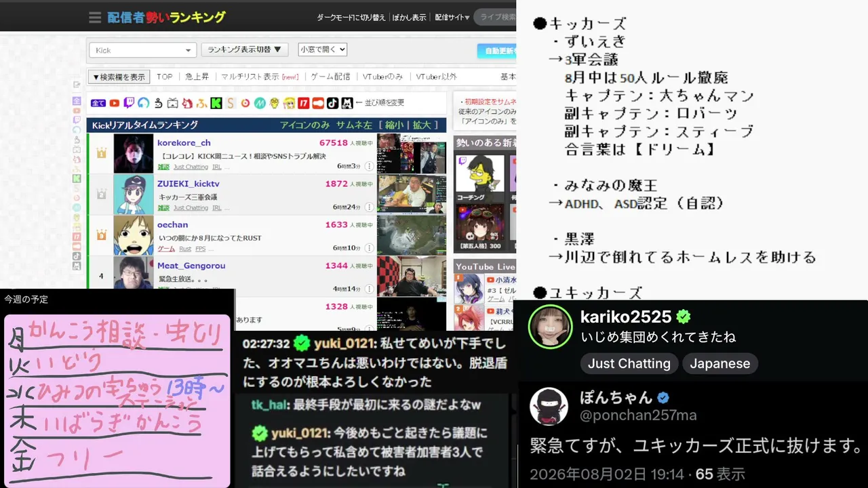868x488 pixels.
Task: Filter ranking by the green Kick icon
Action: [x=216, y=103]
